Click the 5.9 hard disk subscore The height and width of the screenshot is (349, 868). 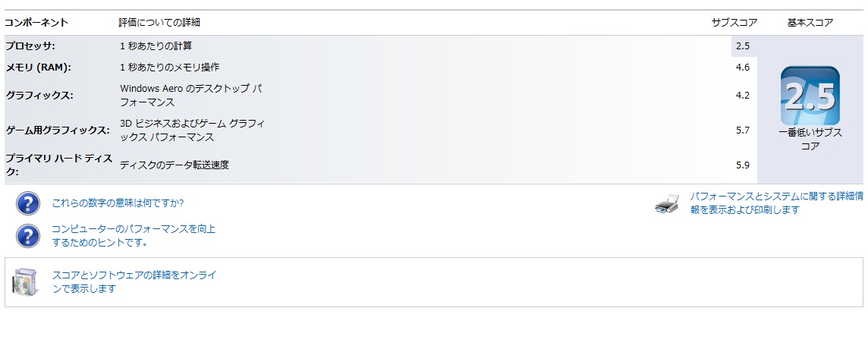coord(743,165)
